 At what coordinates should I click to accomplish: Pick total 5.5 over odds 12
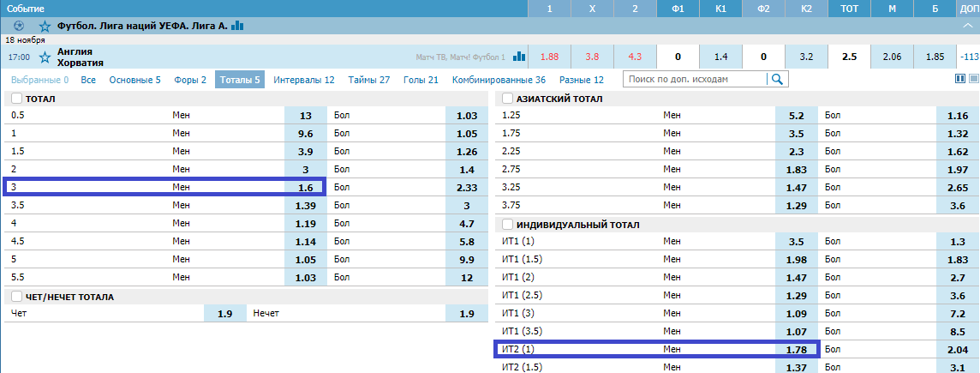pyautogui.click(x=467, y=275)
